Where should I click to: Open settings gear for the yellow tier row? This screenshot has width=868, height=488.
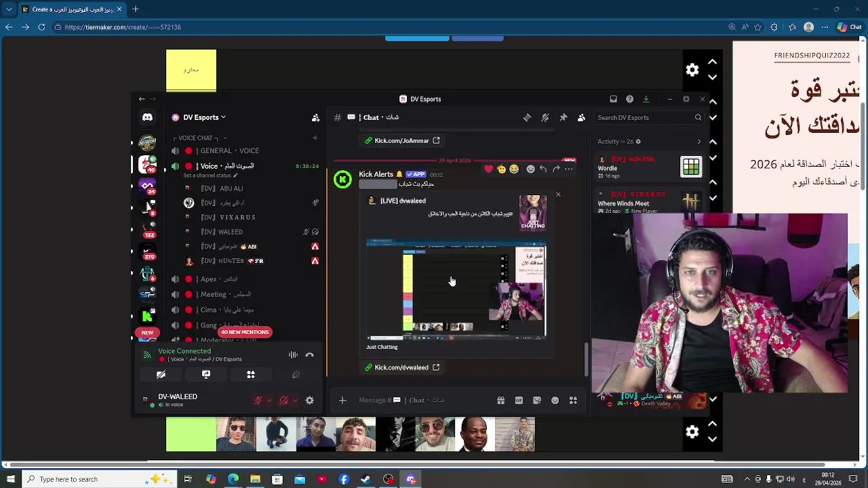pyautogui.click(x=692, y=70)
